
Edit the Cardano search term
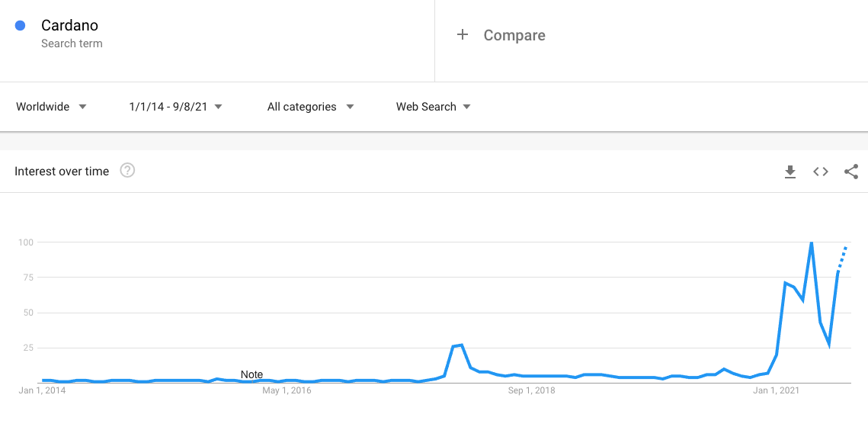coord(70,25)
